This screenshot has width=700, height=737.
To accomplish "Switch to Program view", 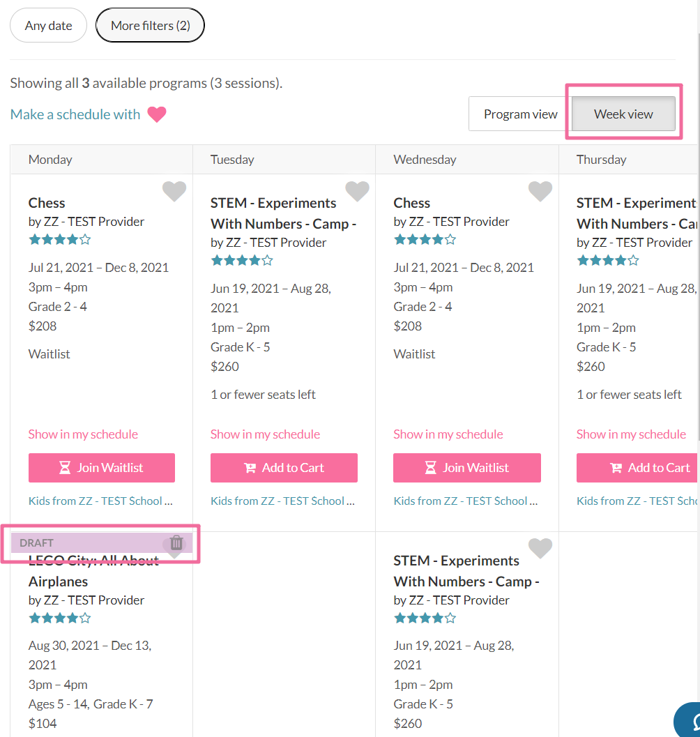I will point(520,114).
